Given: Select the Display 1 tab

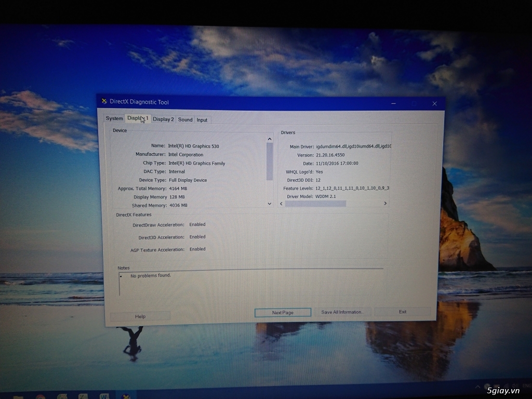Looking at the screenshot, I should 137,118.
